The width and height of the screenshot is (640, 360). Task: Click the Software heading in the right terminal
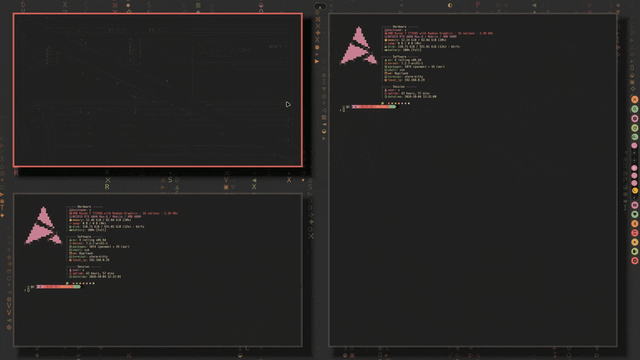point(399,57)
